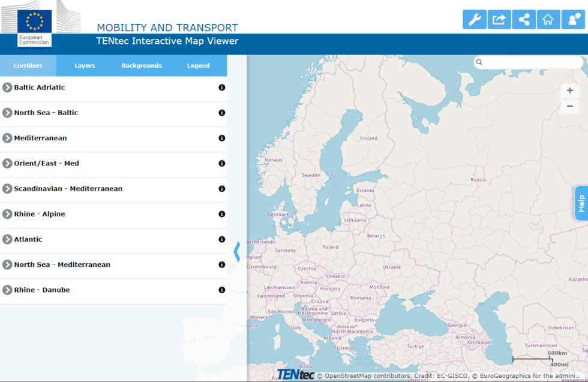The height and width of the screenshot is (382, 588).
Task: Open the tools wrench icon
Action: click(x=475, y=19)
